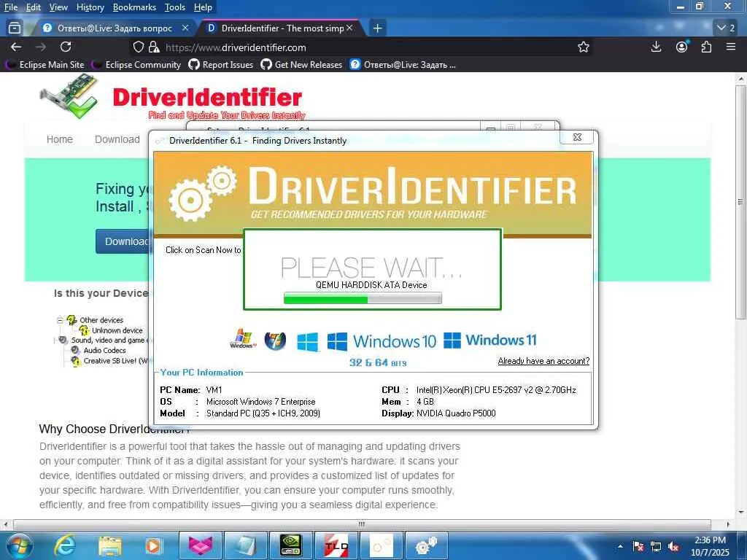Open the NVIDIA taskbar icon
The width and height of the screenshot is (747, 560).
point(290,546)
